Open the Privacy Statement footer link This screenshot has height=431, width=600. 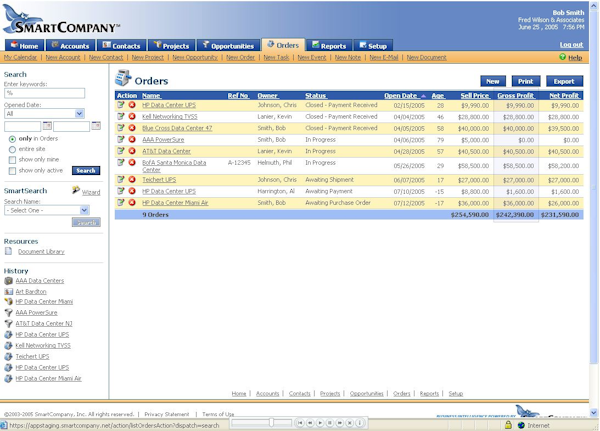pyautogui.click(x=167, y=414)
